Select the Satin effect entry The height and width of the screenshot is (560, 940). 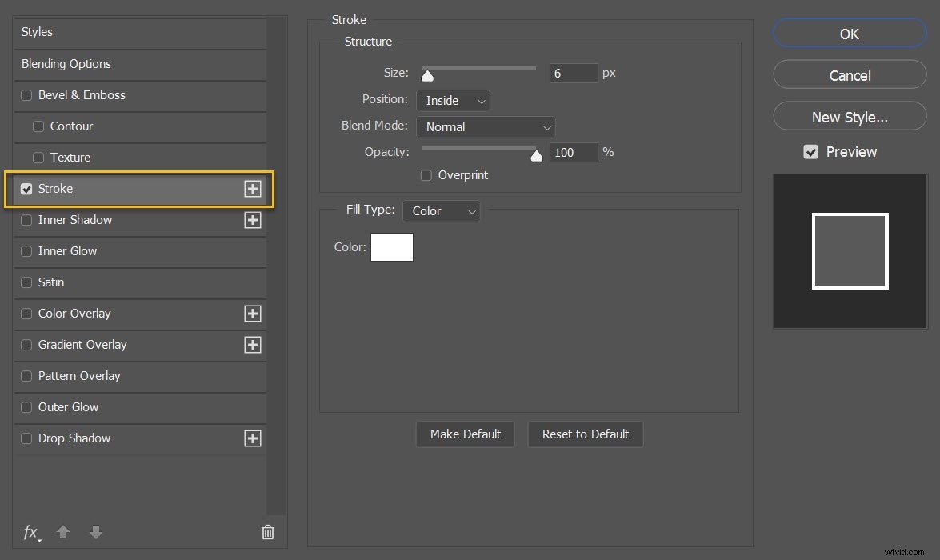click(51, 282)
